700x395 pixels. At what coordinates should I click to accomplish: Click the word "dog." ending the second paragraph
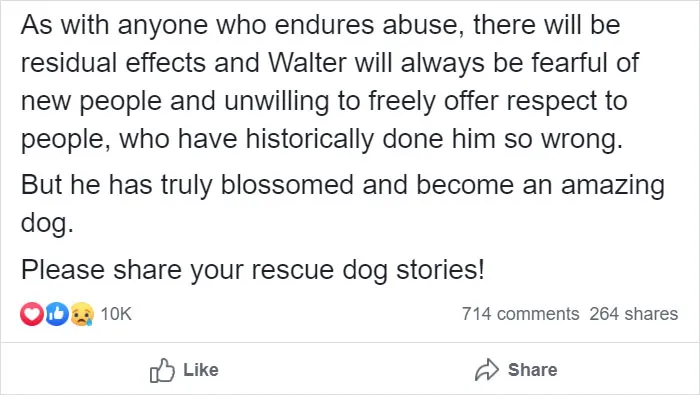(x=47, y=223)
